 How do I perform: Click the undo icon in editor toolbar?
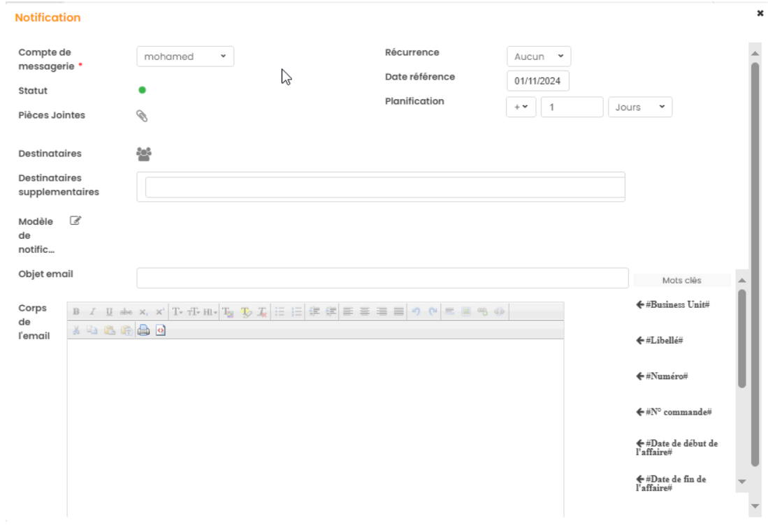417,311
